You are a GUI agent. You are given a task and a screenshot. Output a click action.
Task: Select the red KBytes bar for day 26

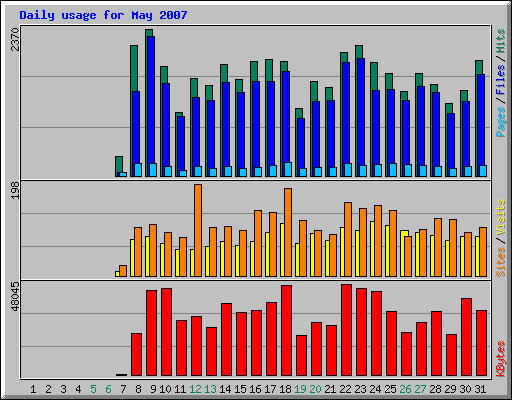[406, 354]
